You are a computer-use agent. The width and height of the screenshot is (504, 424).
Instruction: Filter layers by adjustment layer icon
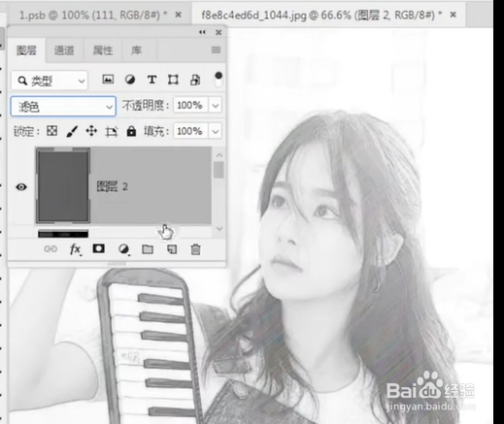click(x=130, y=80)
